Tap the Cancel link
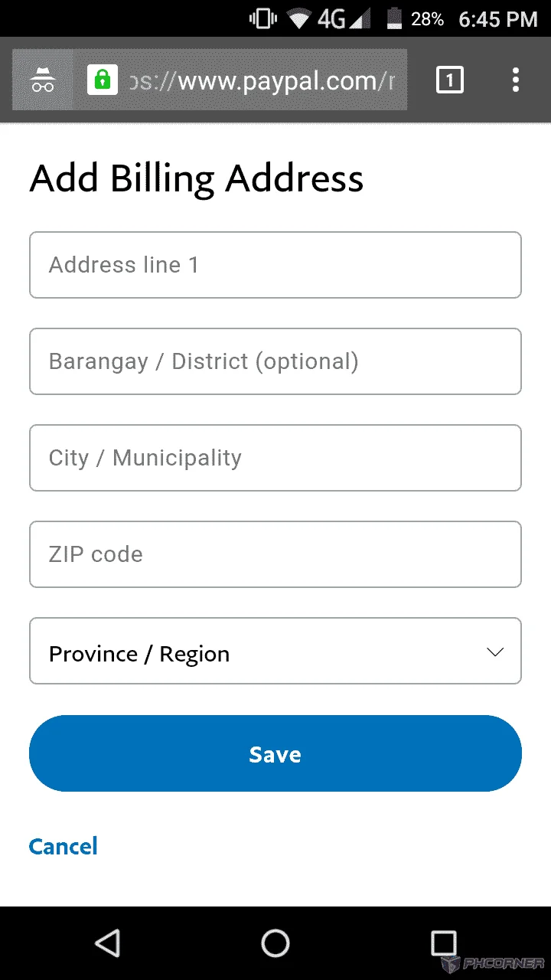 64,846
